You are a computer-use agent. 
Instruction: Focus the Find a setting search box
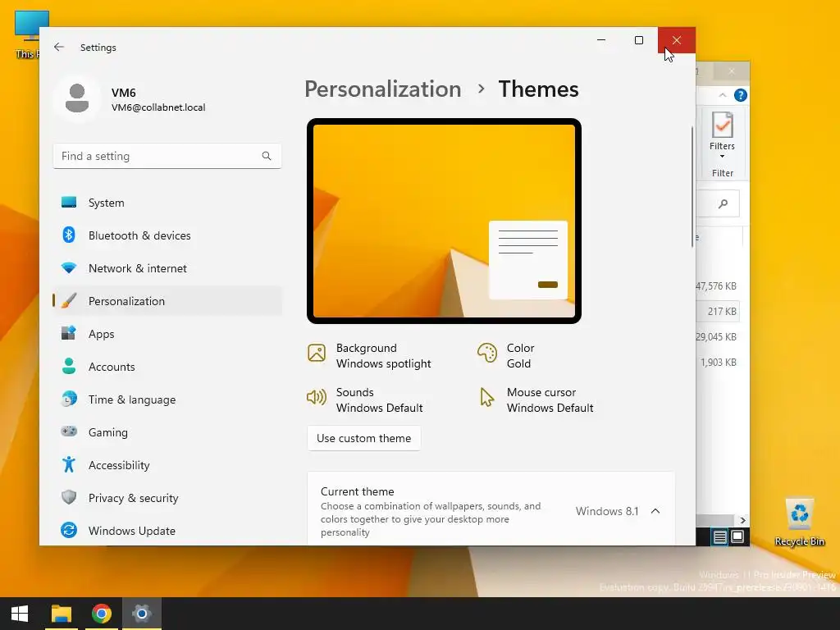point(167,156)
